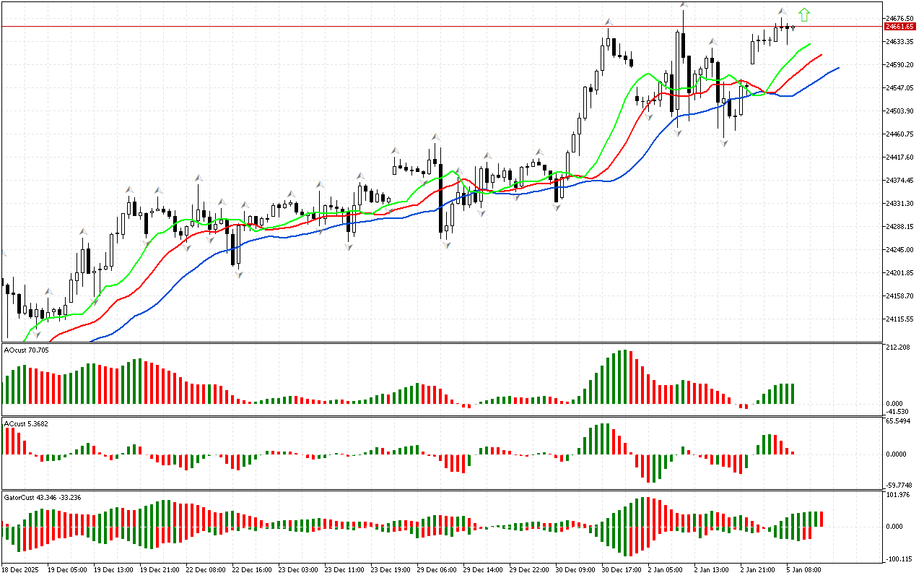Click the 18 Dec 2025 date label
Screen dimensions: 924x578
(22, 570)
